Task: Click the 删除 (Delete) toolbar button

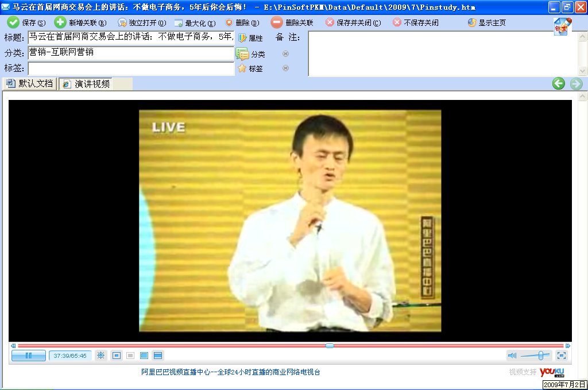Action: [x=242, y=23]
